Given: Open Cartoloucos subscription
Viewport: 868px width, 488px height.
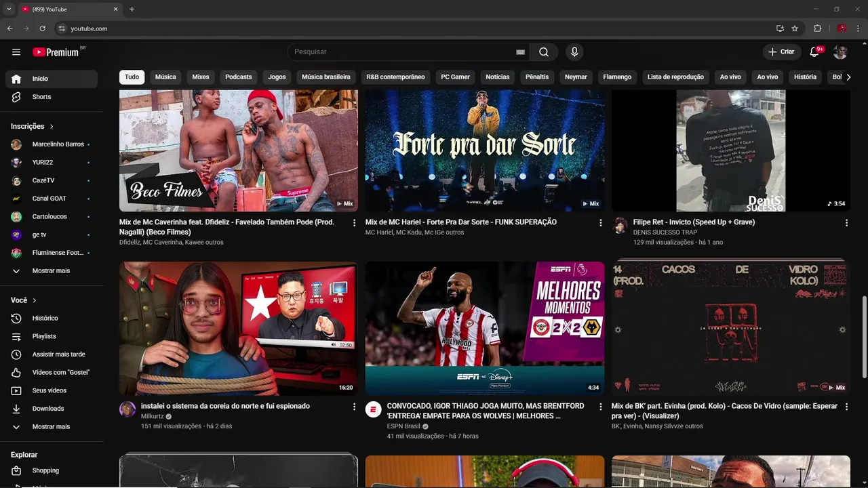Looking at the screenshot, I should tap(52, 217).
